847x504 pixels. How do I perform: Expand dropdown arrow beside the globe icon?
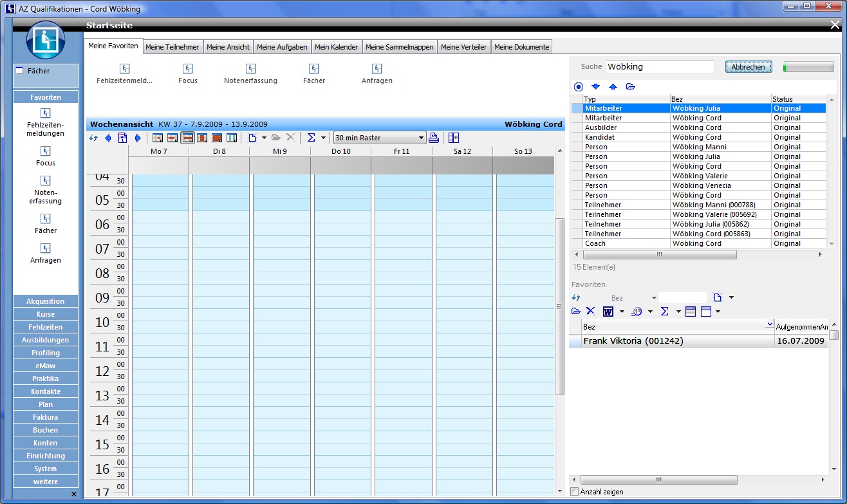(x=650, y=312)
